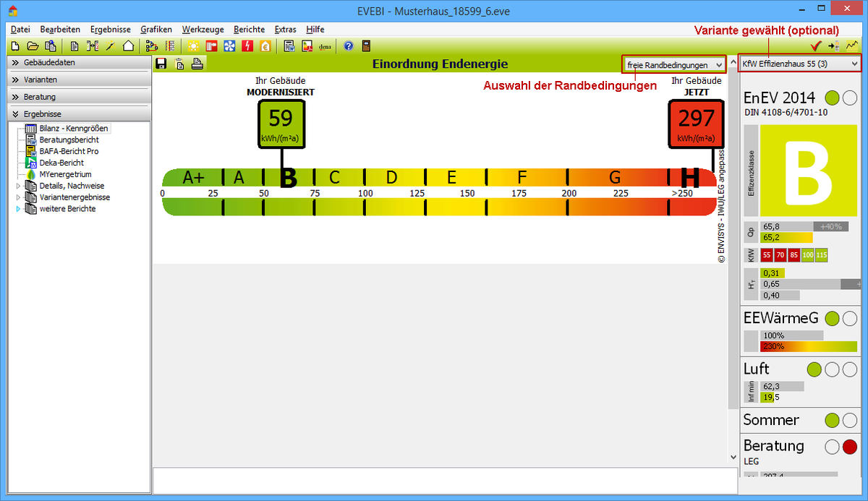Select the Variantenergebnisse tree label

[x=75, y=197]
